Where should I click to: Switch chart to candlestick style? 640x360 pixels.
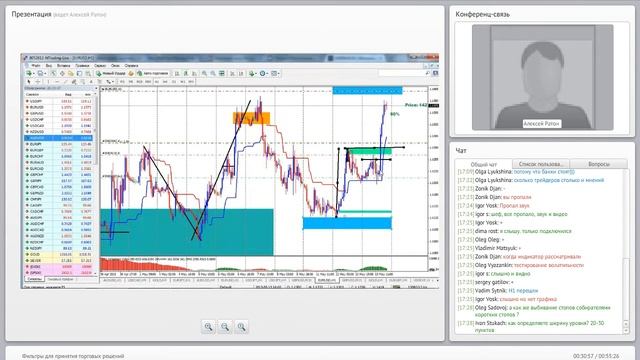tap(186, 73)
